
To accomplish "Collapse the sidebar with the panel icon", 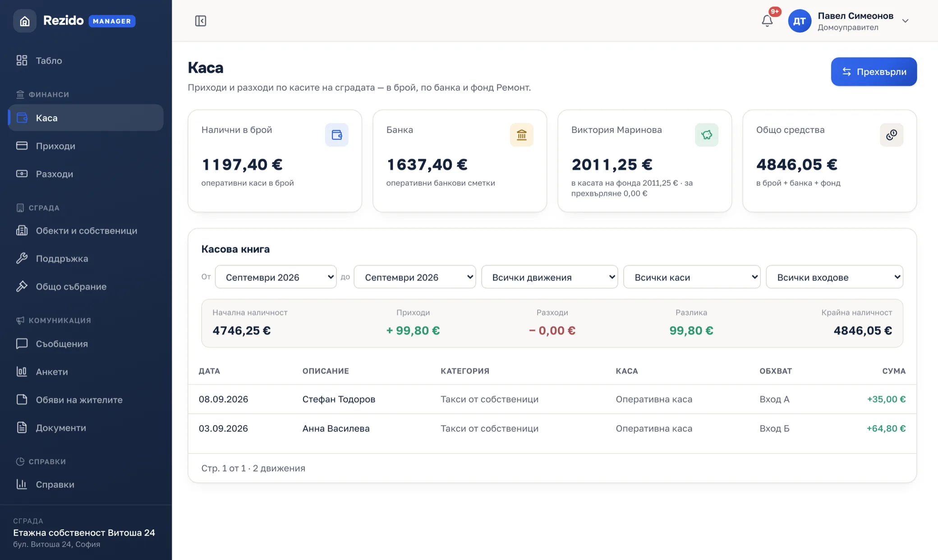I will pyautogui.click(x=201, y=21).
